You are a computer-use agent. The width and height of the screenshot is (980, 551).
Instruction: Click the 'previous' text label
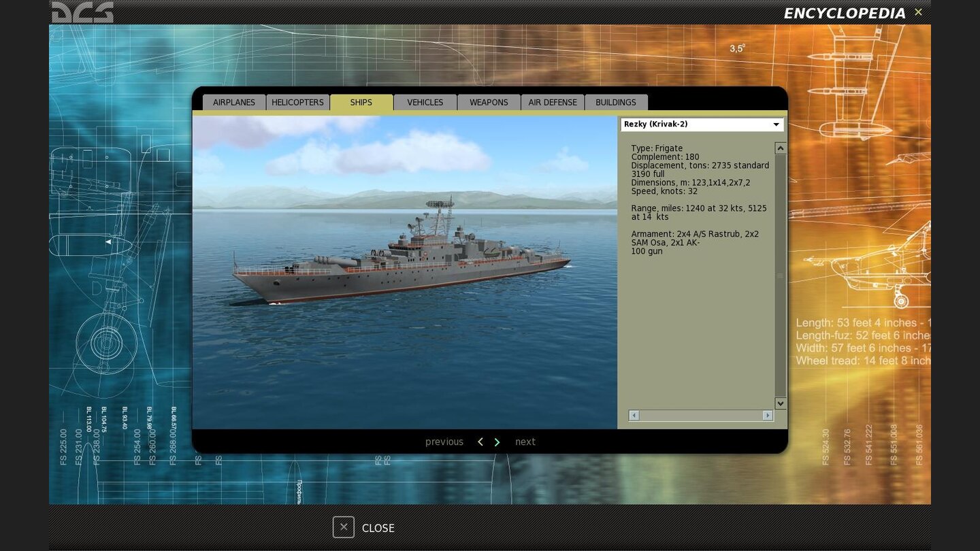[x=444, y=441]
